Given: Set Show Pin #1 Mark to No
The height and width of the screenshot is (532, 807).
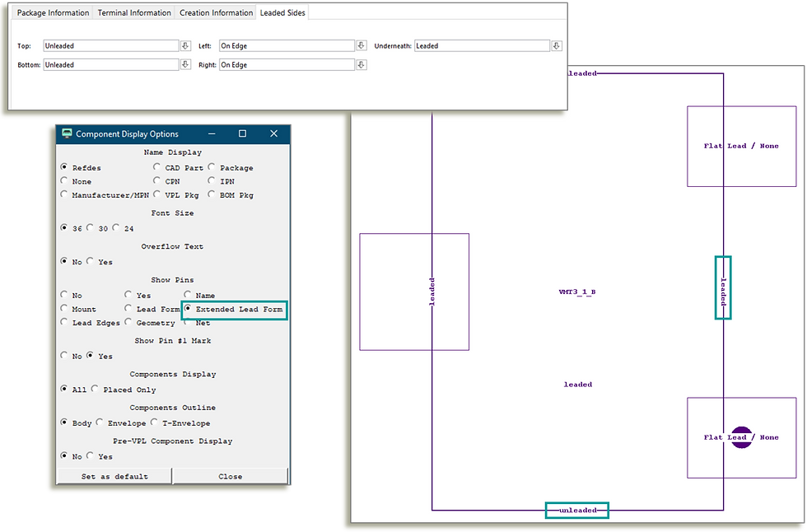Looking at the screenshot, I should [x=64, y=355].
